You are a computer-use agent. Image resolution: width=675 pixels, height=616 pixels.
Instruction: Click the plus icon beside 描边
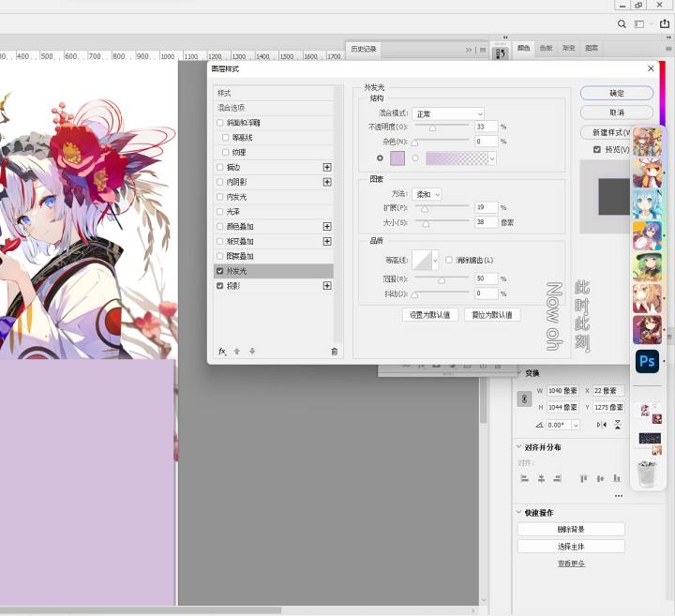pyautogui.click(x=327, y=167)
